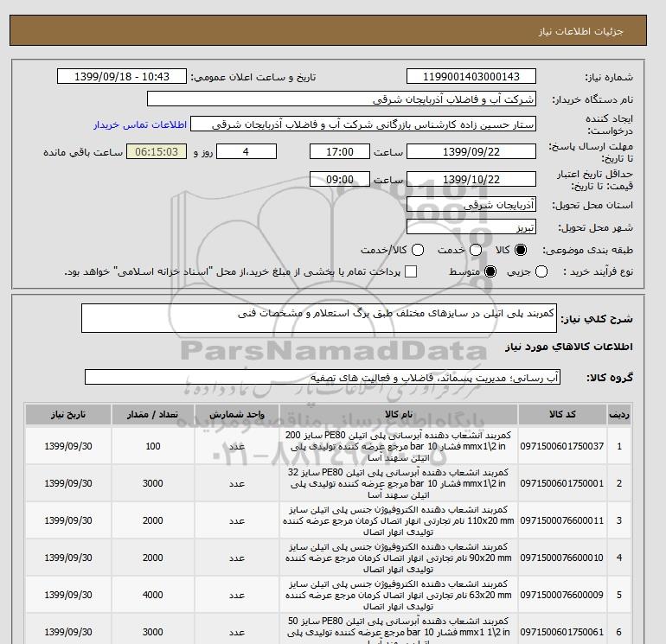Click the نام کالا column header
Image resolution: width=666 pixels, height=644 pixels.
[399, 414]
